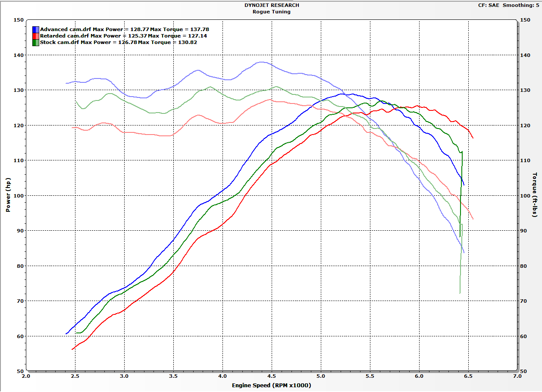The image size is (542, 392).
Task: Click the Torque (ft-lbs) axis label
Action: pyautogui.click(x=535, y=194)
